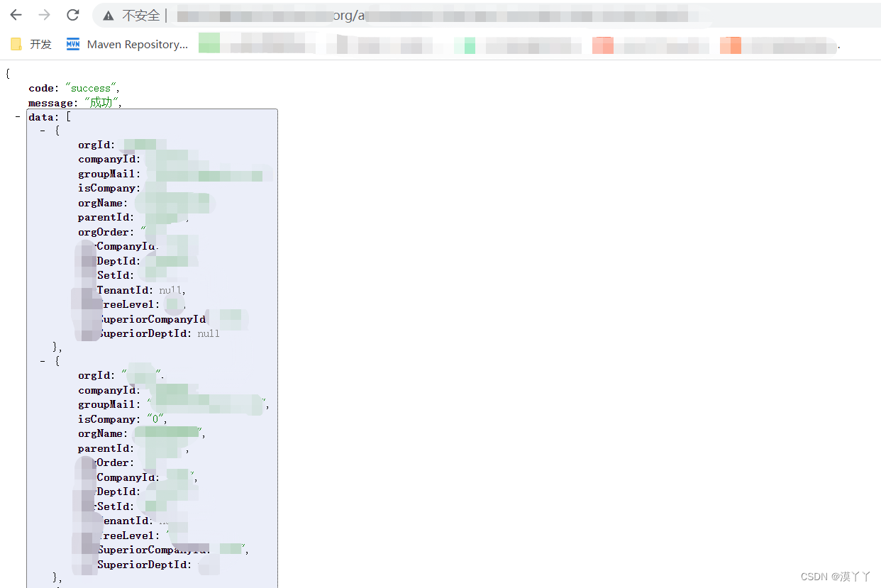Click the SuperiorCompanyId key in the first object
The image size is (881, 588).
pos(152,319)
